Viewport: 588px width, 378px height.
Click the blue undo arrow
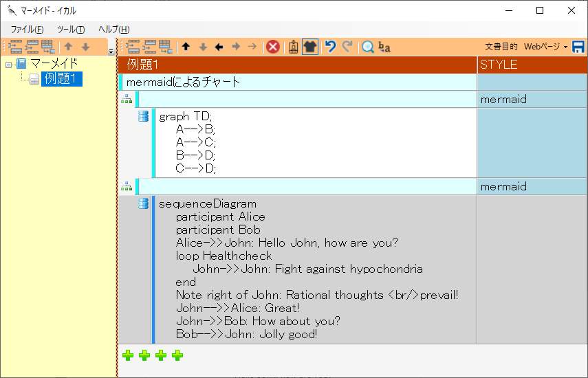point(331,47)
